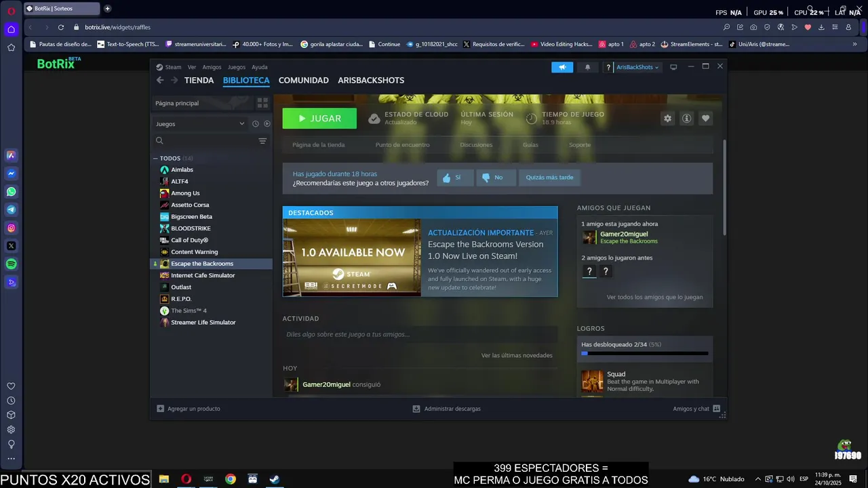The height and width of the screenshot is (488, 868).
Task: Click Ver todos los amigos link
Action: coord(654,297)
